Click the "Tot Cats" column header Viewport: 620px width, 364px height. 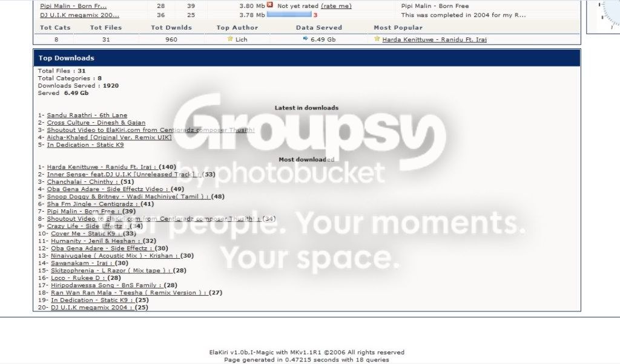(55, 28)
